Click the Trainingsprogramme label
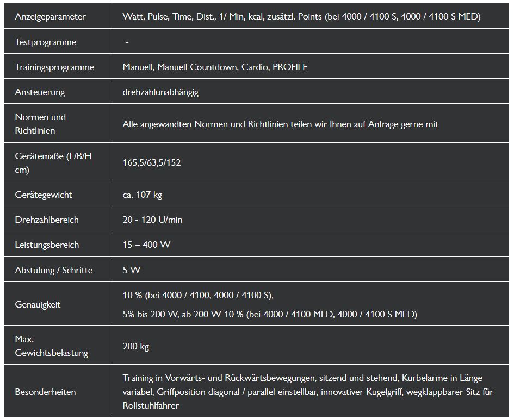This screenshot has width=514, height=420. (54, 67)
